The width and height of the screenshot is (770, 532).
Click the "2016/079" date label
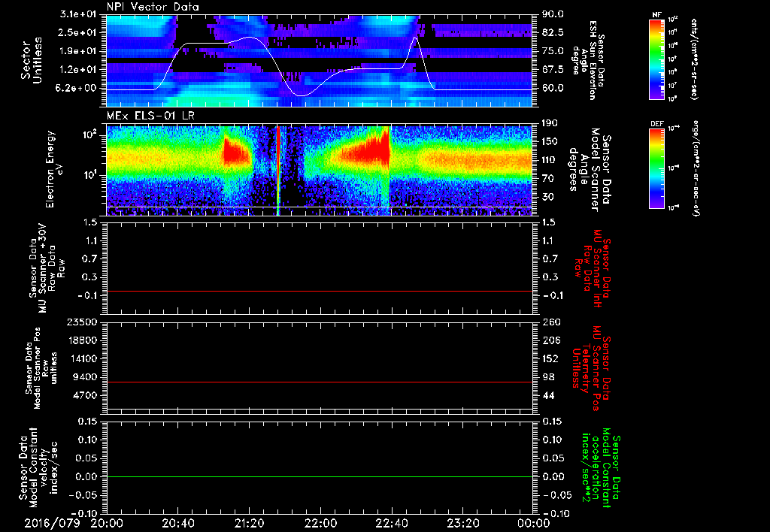[x=52, y=523]
